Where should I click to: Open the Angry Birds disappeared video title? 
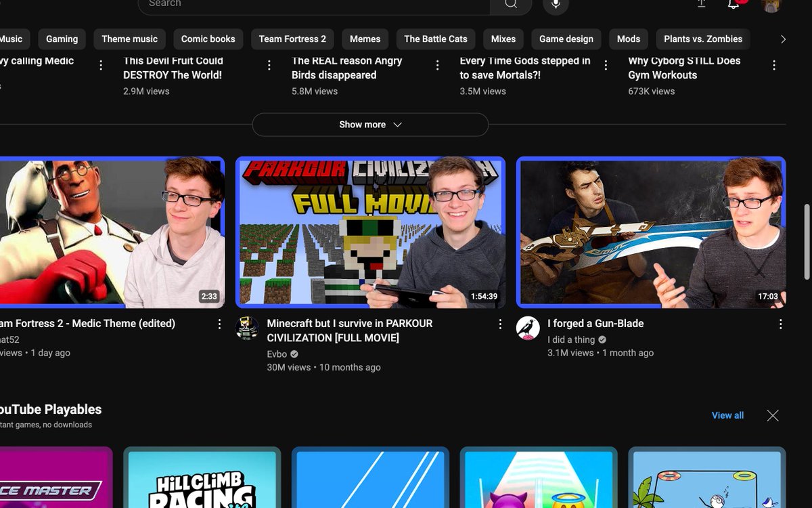[347, 68]
